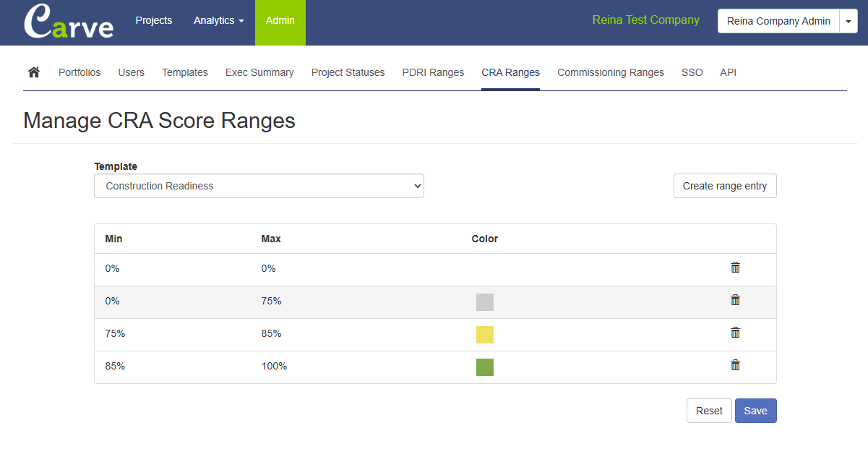
Task: Open the Commissioning Ranges tab
Action: pos(610,72)
